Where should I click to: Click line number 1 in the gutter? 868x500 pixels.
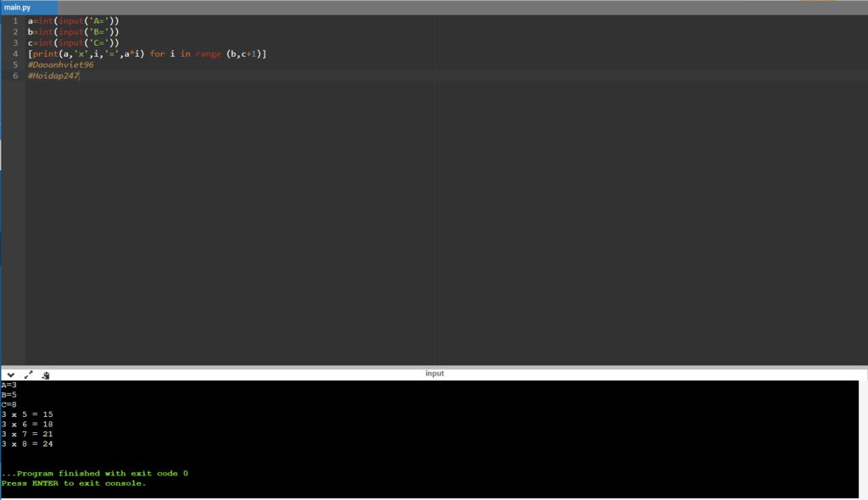15,21
